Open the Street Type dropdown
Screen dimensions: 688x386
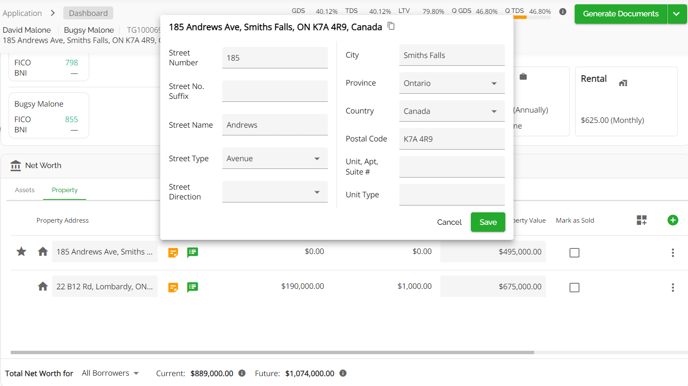[x=275, y=158]
